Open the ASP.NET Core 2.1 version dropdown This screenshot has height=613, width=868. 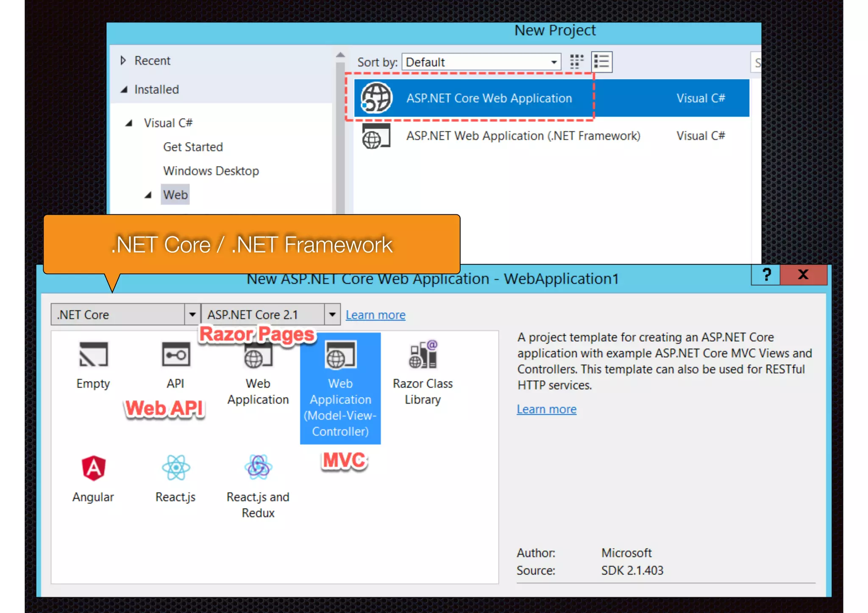coord(333,314)
